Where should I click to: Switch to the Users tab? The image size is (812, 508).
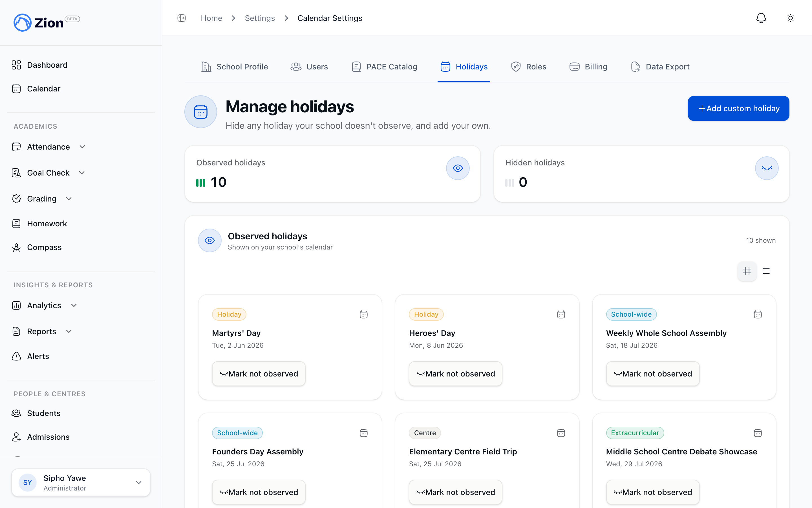click(x=309, y=67)
